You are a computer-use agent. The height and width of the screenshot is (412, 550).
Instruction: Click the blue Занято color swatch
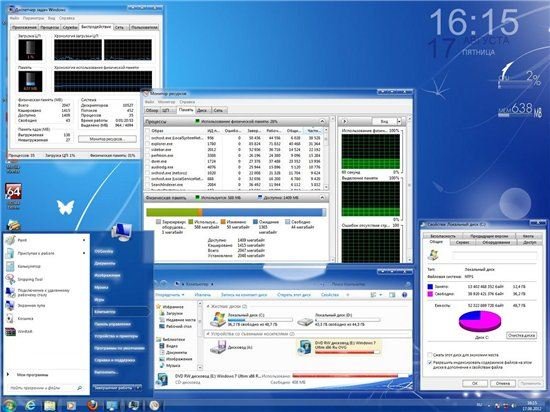(430, 286)
